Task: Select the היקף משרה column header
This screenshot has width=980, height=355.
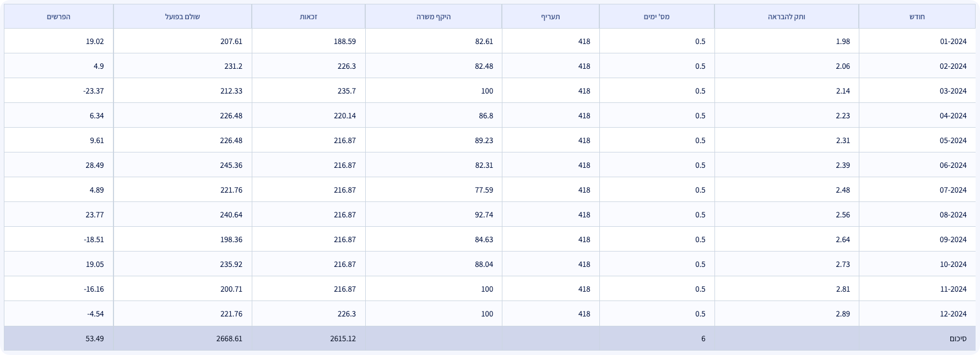Action: click(x=434, y=17)
